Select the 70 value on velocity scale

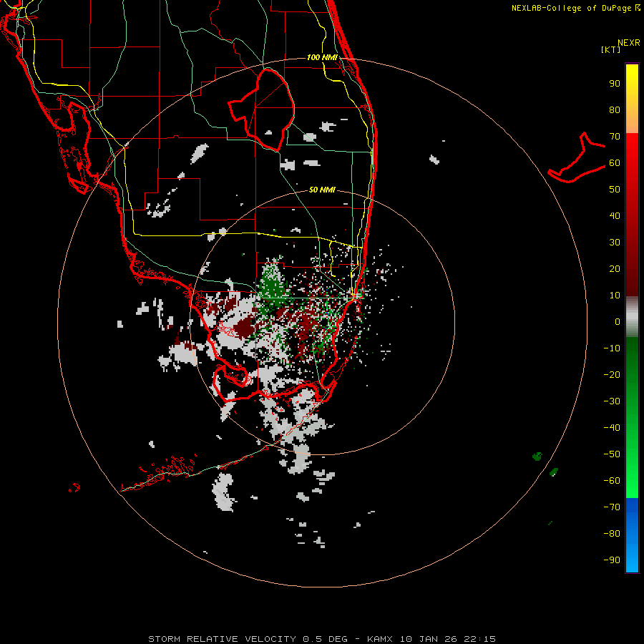(615, 137)
